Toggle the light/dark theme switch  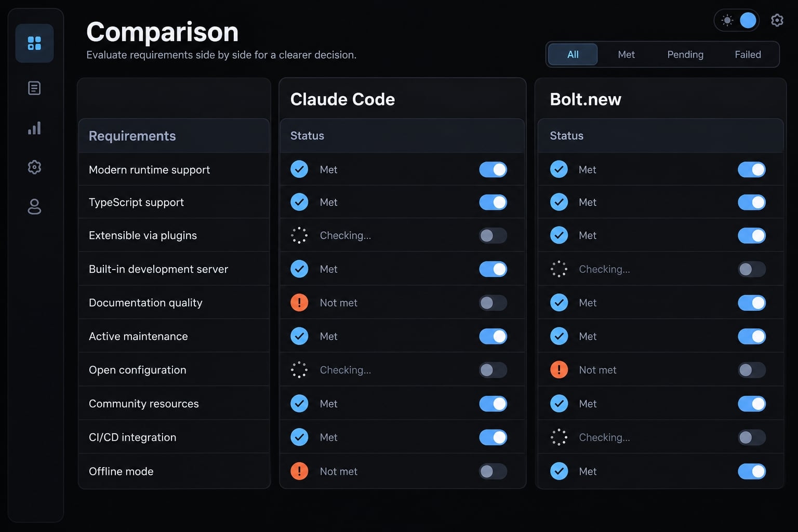[737, 20]
